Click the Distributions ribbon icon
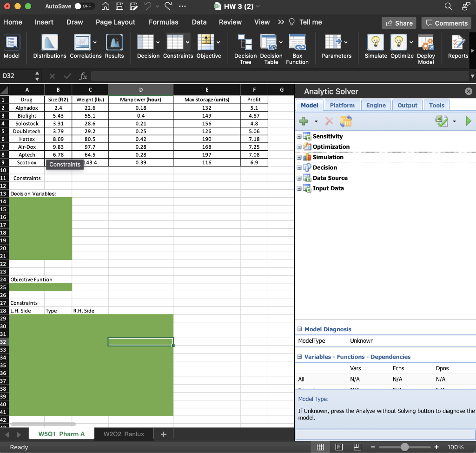 coord(50,43)
